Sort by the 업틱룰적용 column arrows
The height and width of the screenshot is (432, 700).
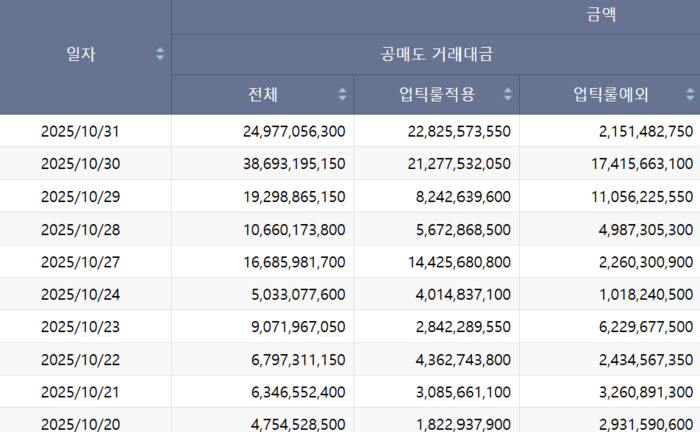click(508, 94)
